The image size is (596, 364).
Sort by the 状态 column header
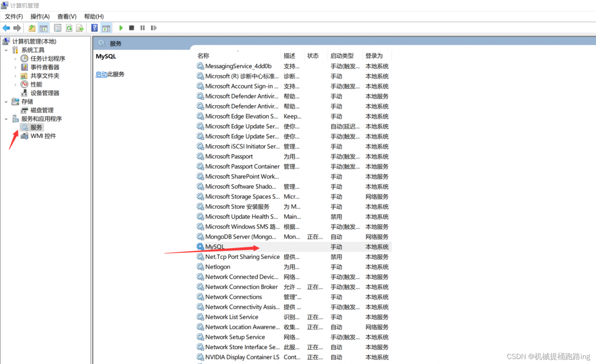(x=316, y=56)
